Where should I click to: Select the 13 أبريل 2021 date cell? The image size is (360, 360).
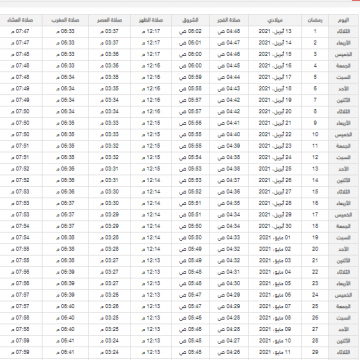point(275,32)
